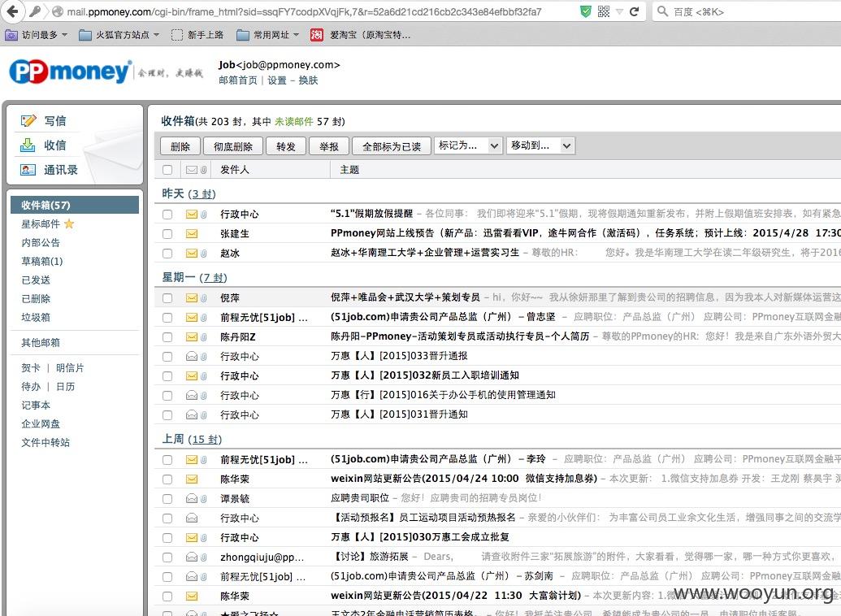Viewport: 841px width, 616px height.
Task: Click the 转发 forward button
Action: click(286, 146)
